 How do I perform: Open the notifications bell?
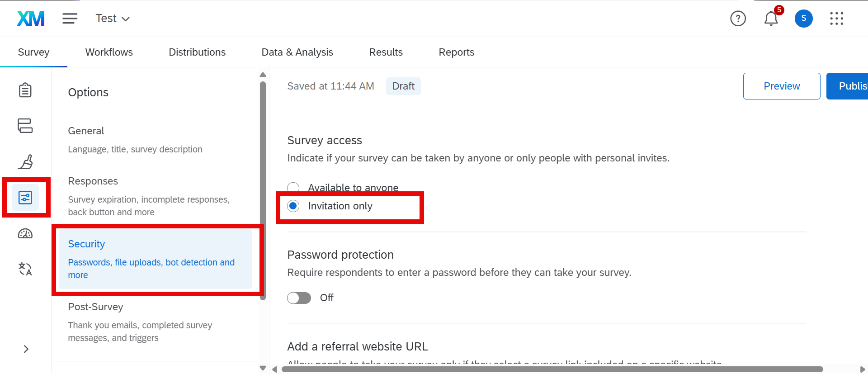(771, 19)
